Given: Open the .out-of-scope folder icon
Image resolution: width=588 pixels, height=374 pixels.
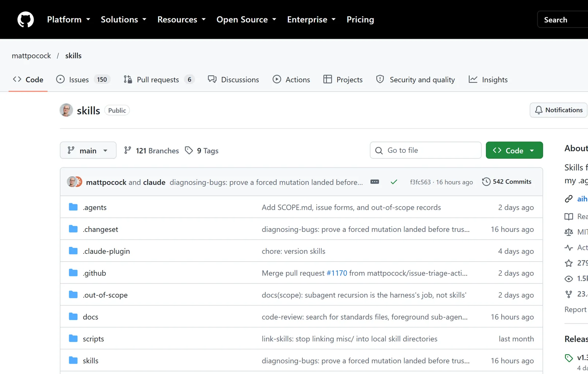Looking at the screenshot, I should click(73, 295).
